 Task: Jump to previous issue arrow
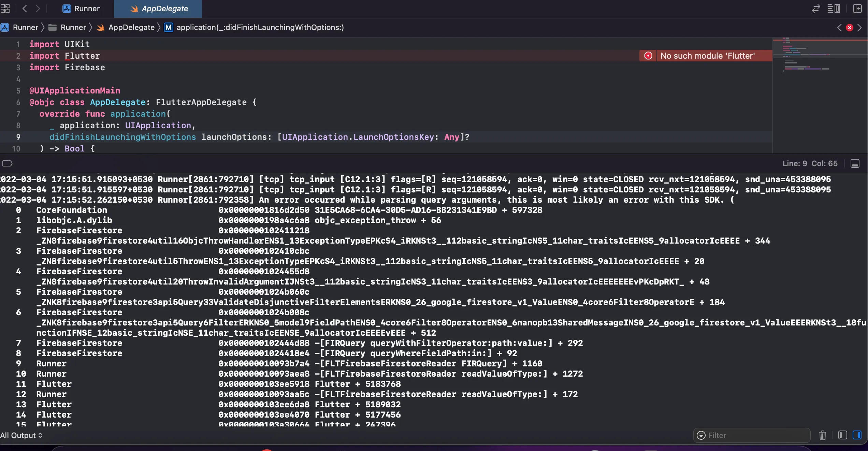pos(839,28)
